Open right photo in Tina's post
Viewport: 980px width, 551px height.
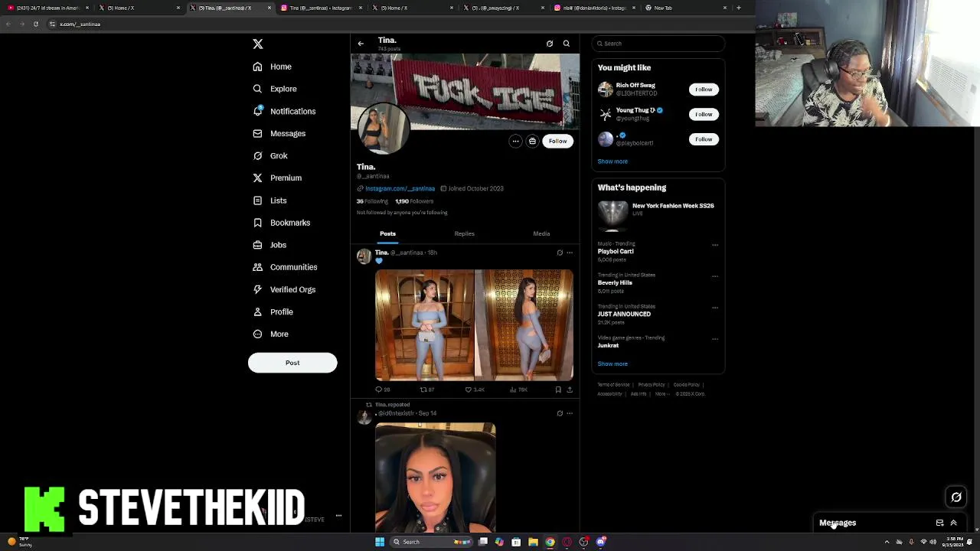(524, 324)
